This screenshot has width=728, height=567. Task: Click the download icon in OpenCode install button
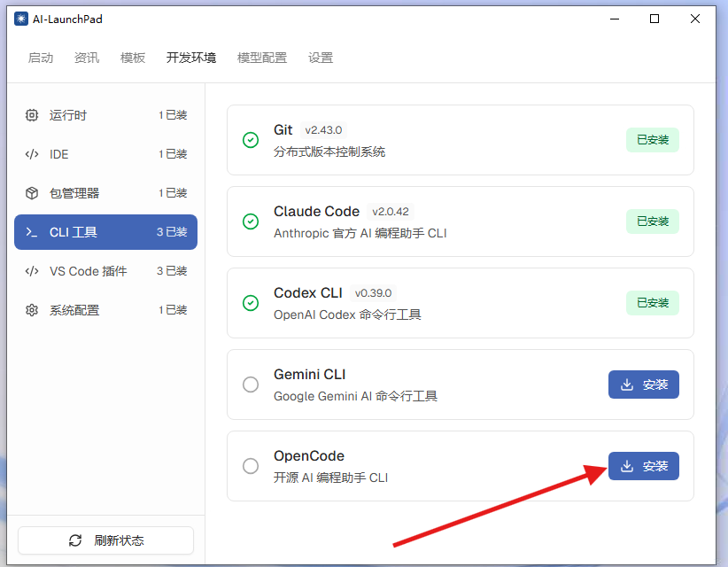coord(627,466)
